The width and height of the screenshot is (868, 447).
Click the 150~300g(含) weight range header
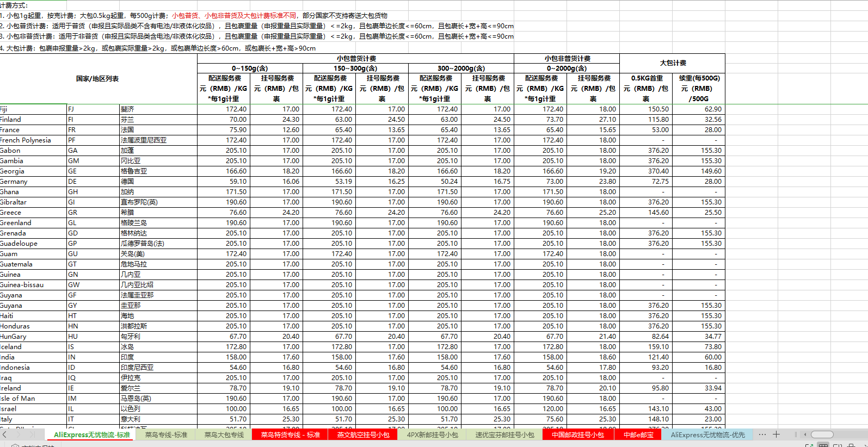355,68
